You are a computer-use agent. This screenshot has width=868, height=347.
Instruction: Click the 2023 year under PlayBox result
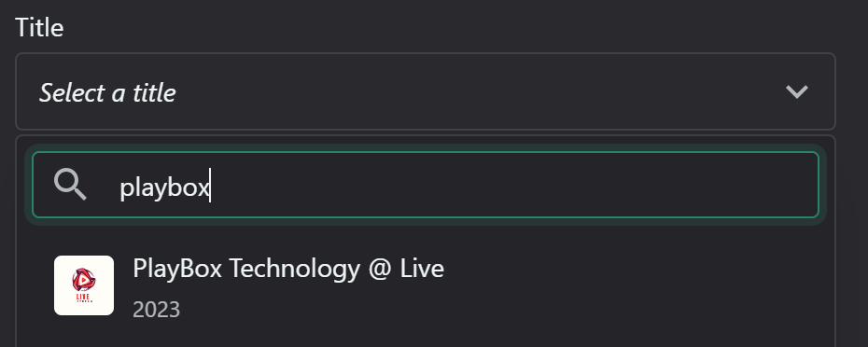(x=157, y=310)
